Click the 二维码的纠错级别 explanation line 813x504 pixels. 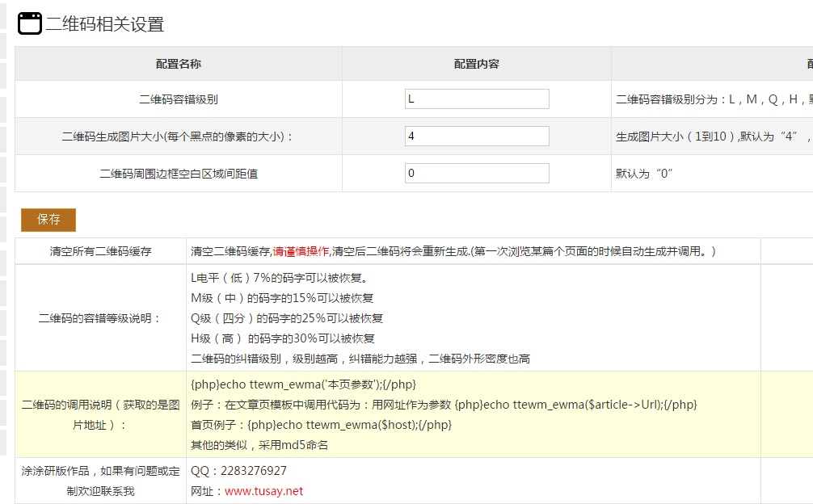pos(360,359)
